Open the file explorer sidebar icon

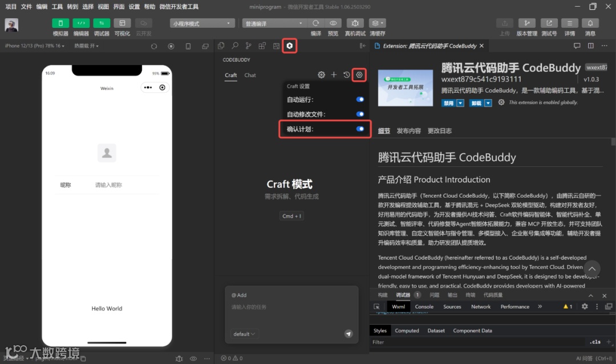221,46
